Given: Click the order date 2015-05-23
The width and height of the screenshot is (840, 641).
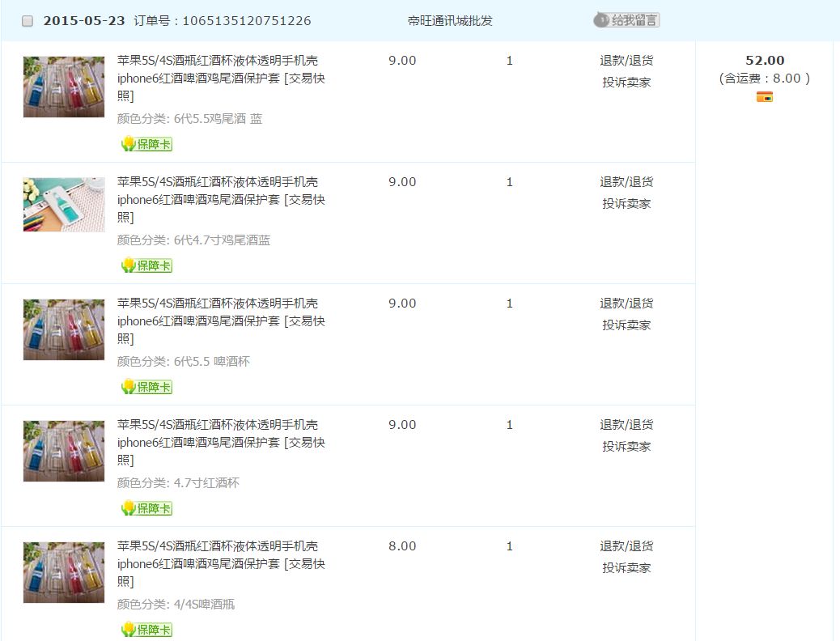Looking at the screenshot, I should [84, 21].
